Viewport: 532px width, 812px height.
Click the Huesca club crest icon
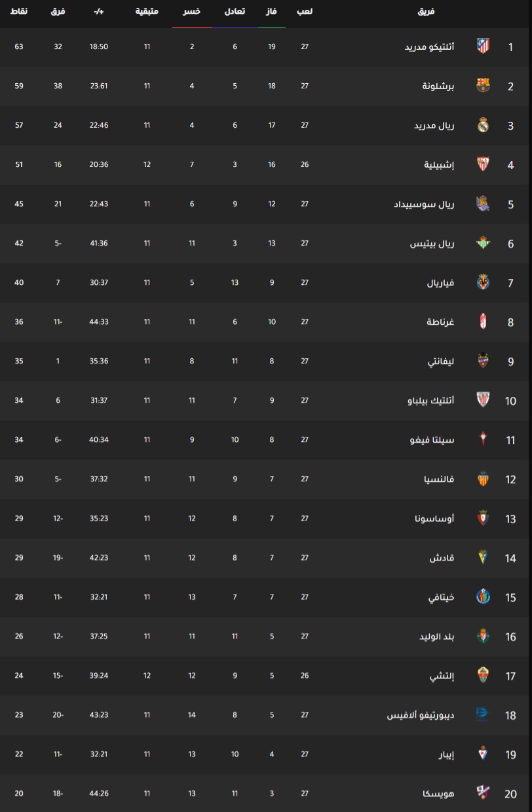[483, 793]
